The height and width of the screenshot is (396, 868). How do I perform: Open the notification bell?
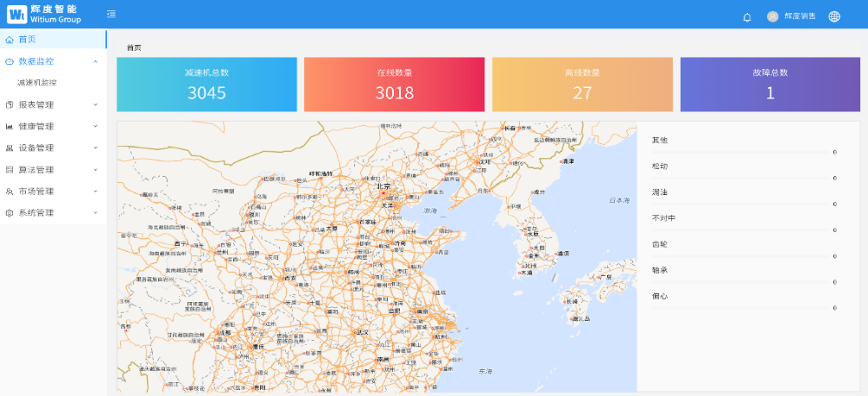coord(747,16)
